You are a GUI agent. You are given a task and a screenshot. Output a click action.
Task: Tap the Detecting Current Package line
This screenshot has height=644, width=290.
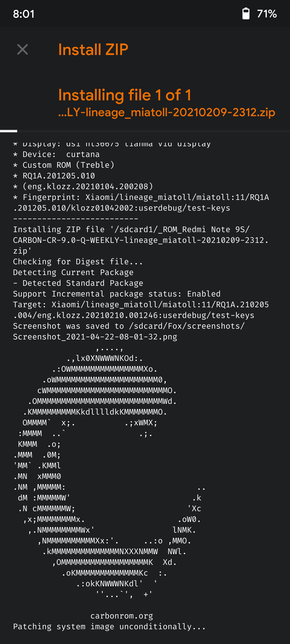pos(73,272)
